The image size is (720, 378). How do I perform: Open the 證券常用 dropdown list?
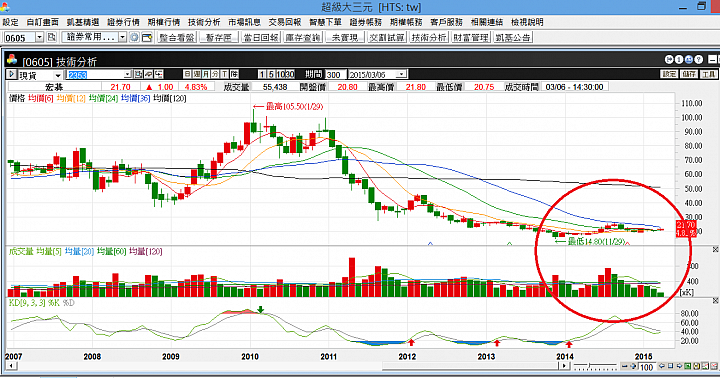[123, 37]
